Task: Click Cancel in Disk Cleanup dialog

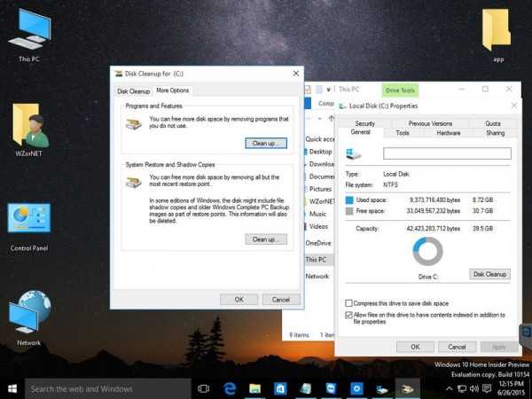Action: [x=281, y=300]
